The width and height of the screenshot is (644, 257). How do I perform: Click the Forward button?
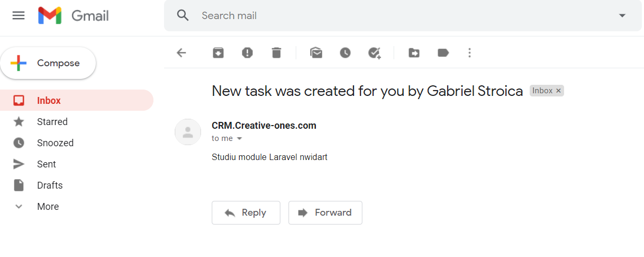[325, 212]
